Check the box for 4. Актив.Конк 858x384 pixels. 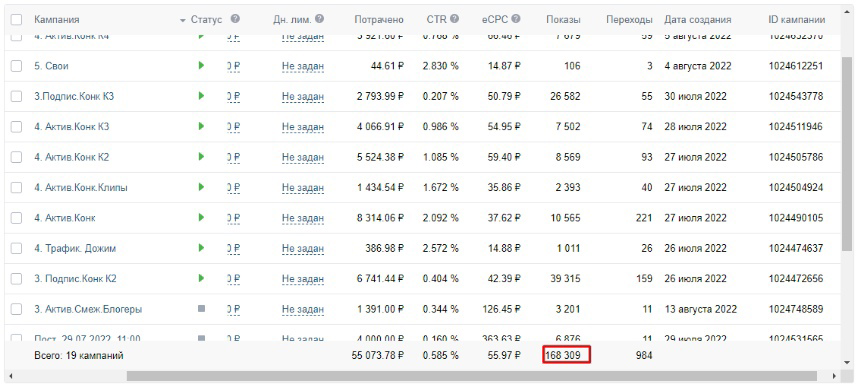pyautogui.click(x=16, y=218)
